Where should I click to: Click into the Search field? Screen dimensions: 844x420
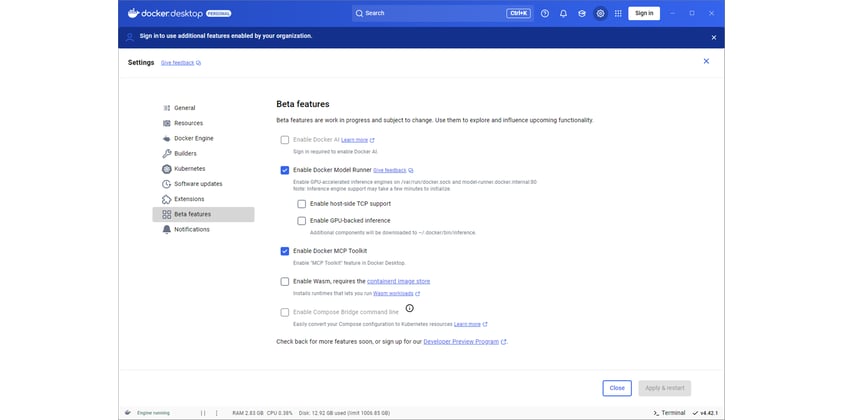point(443,13)
